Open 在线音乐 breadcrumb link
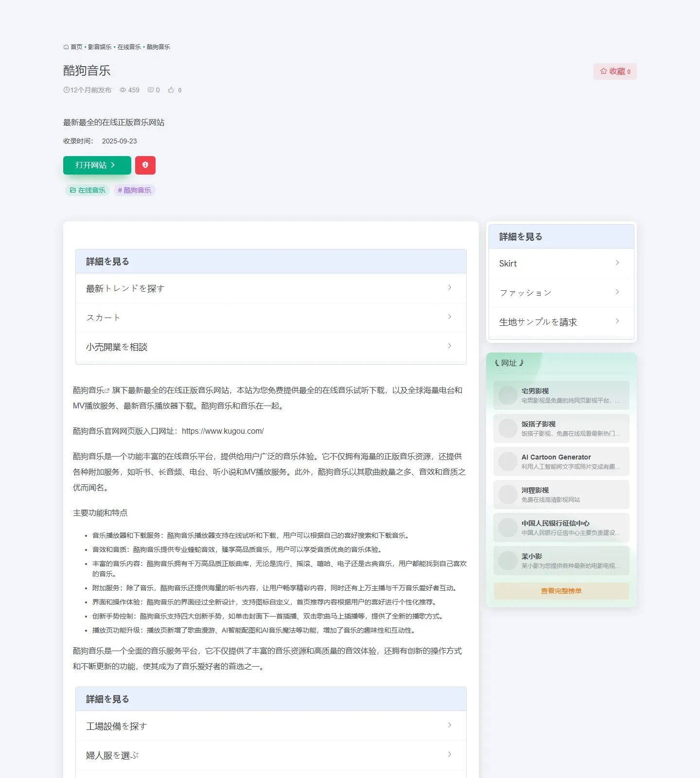 point(129,47)
